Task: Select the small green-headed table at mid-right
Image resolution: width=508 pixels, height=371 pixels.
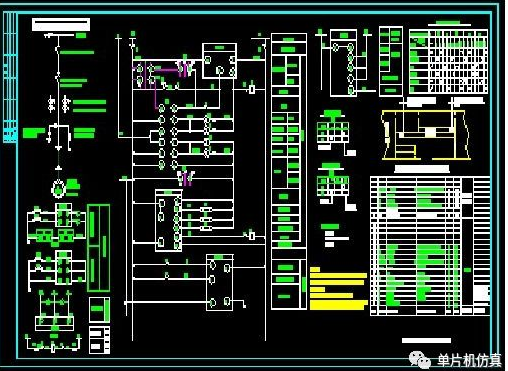Action: tap(333, 128)
